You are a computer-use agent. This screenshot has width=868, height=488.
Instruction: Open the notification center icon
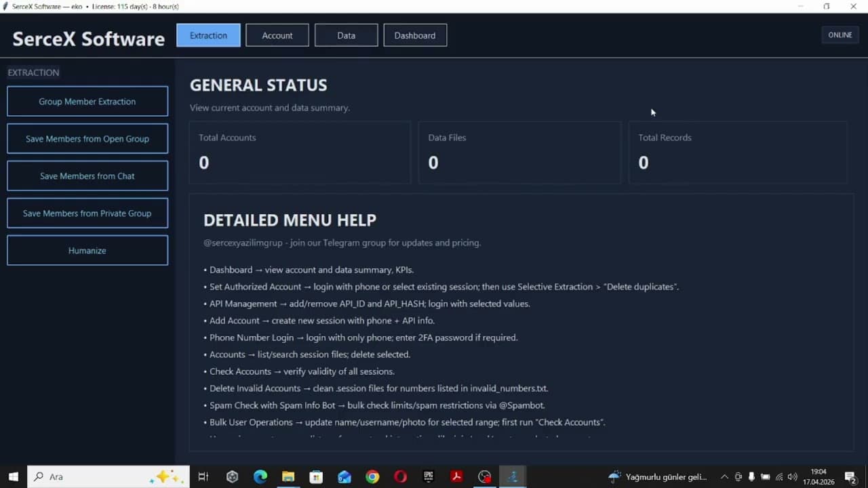pos(850,476)
